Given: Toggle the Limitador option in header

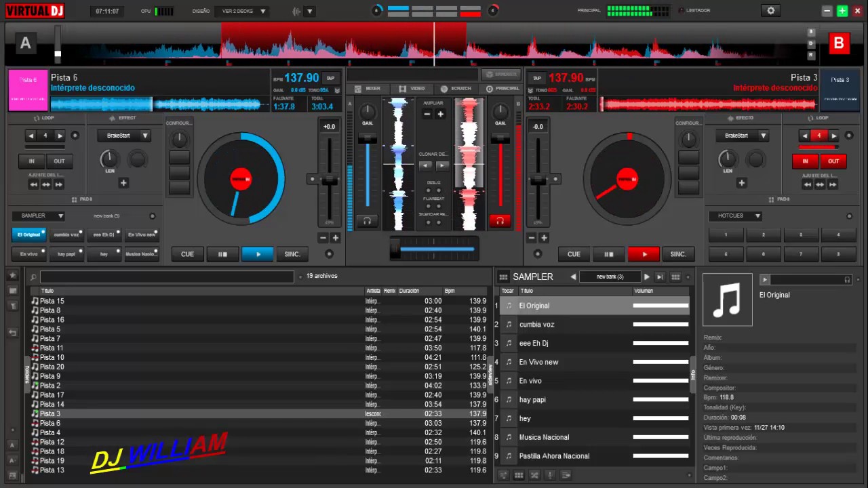Looking at the screenshot, I should pos(694,11).
